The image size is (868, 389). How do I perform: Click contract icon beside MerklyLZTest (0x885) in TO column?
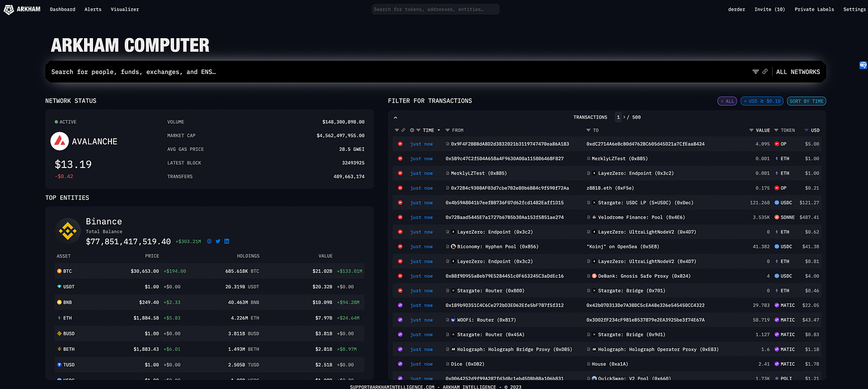pos(588,158)
